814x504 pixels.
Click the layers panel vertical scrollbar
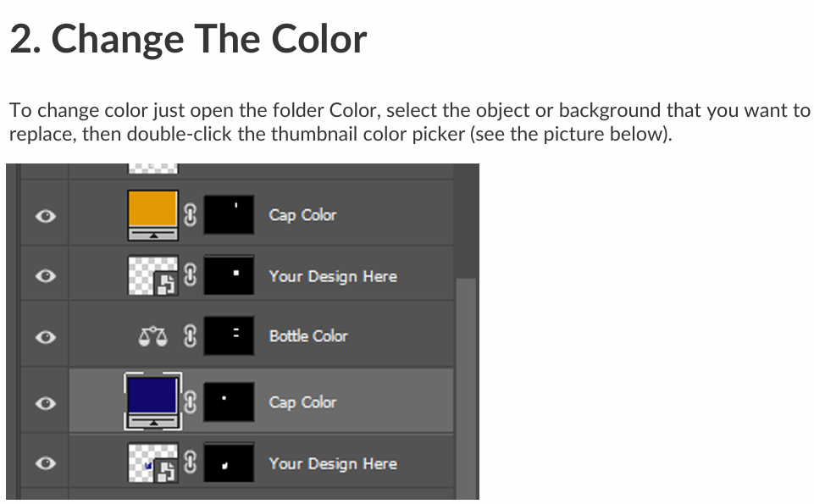466,388
